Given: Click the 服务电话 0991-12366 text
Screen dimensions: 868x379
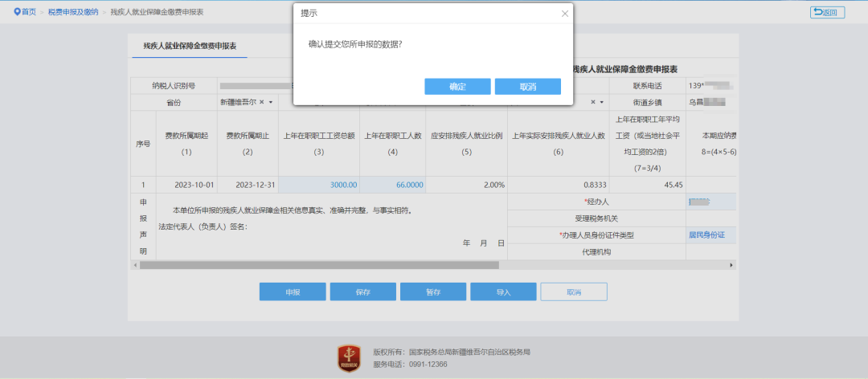Looking at the screenshot, I should [410, 364].
